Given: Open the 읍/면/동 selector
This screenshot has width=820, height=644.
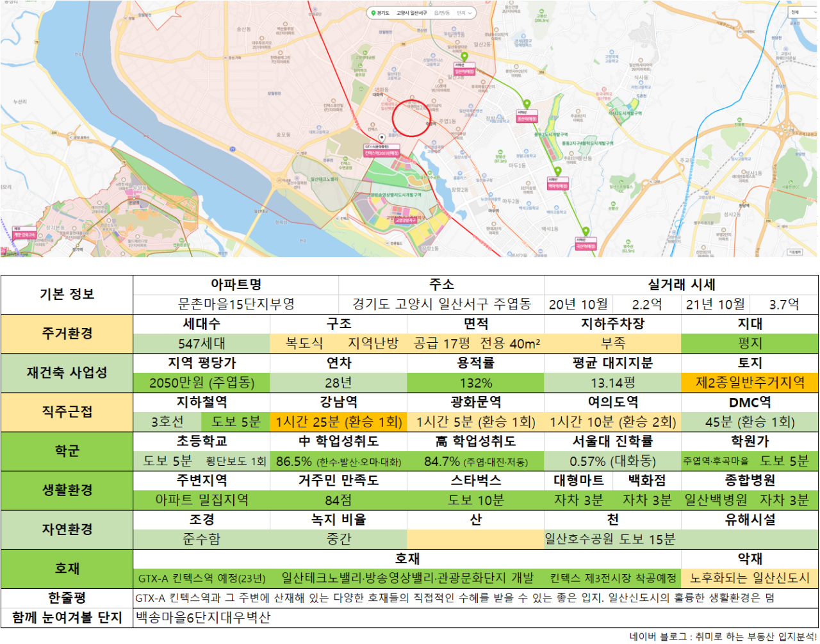Looking at the screenshot, I should click(x=441, y=13).
